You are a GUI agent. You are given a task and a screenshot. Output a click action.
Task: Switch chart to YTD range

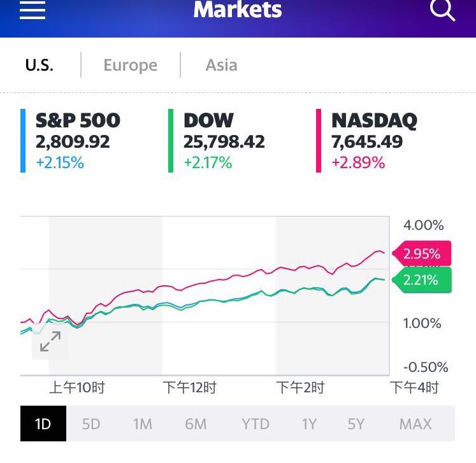click(x=255, y=424)
